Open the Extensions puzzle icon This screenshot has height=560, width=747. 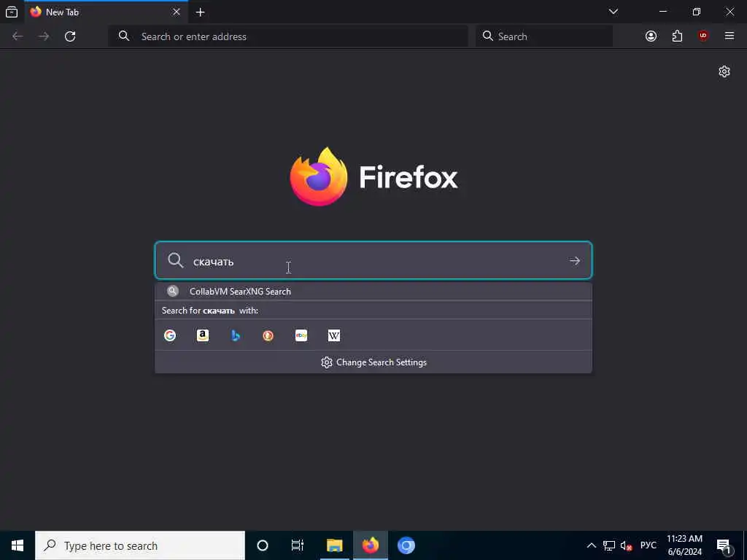(x=677, y=36)
